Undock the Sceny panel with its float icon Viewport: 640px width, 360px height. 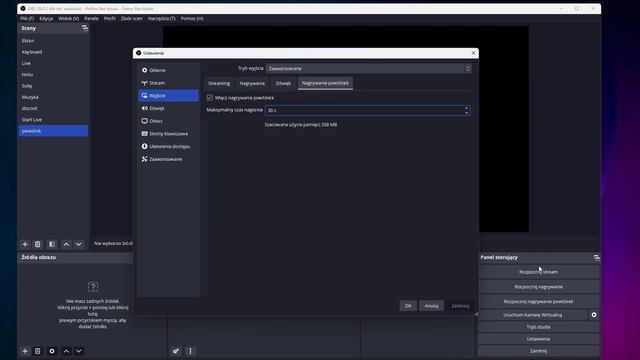84,28
